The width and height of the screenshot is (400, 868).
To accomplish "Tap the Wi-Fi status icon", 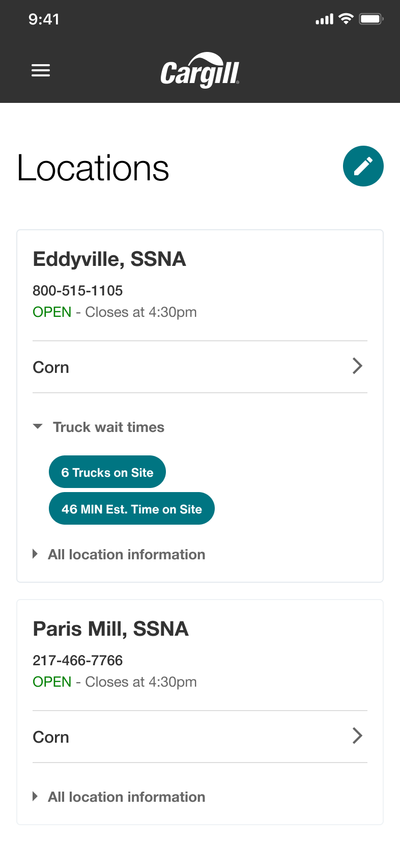I will click(x=346, y=19).
